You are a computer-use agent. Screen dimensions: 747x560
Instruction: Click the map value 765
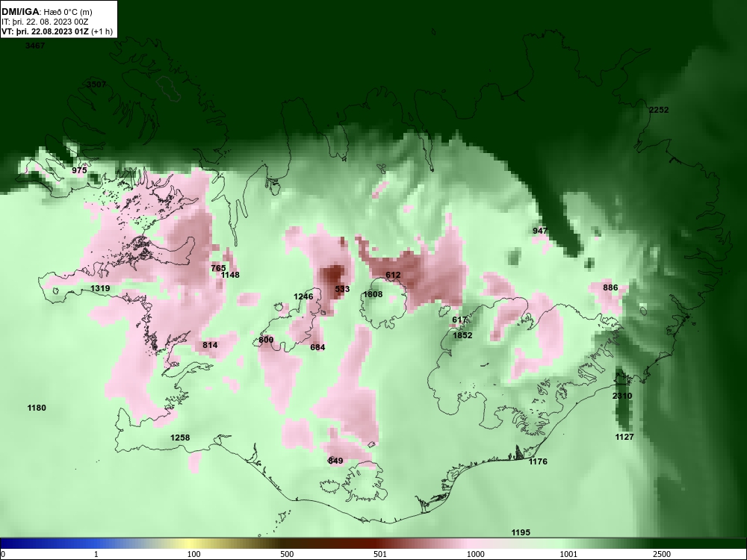218,268
